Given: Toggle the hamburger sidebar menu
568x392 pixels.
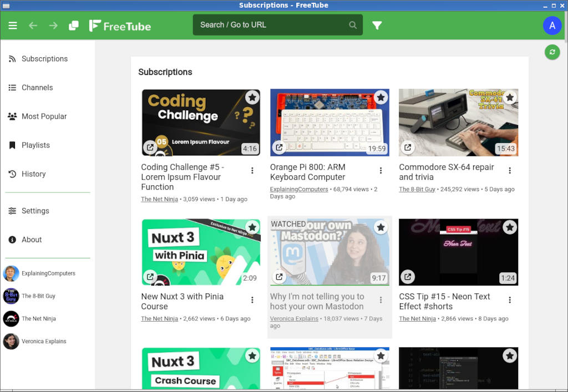Looking at the screenshot, I should pyautogui.click(x=13, y=26).
